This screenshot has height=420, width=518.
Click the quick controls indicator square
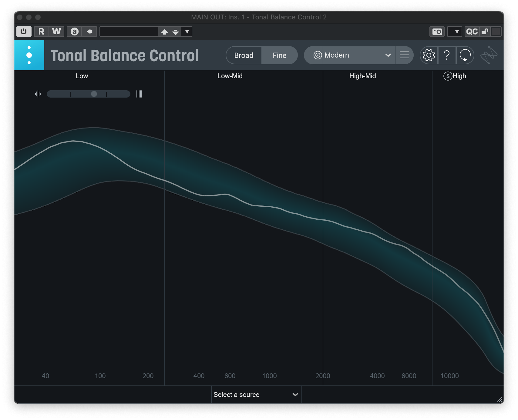496,32
